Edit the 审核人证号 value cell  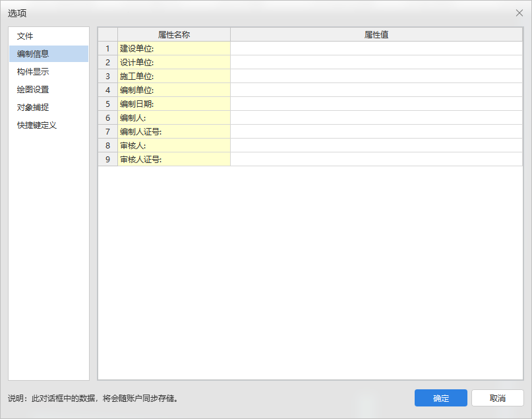tap(376, 159)
